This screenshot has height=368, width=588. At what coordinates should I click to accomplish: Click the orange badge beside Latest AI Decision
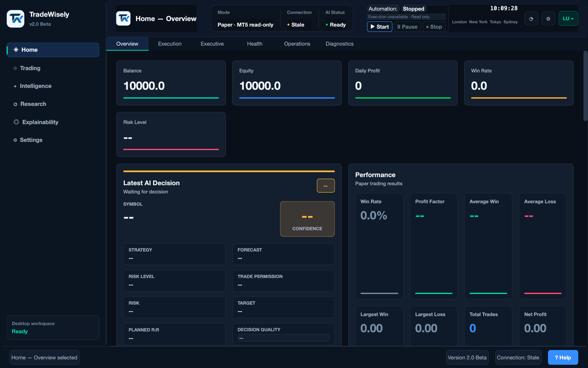[326, 186]
